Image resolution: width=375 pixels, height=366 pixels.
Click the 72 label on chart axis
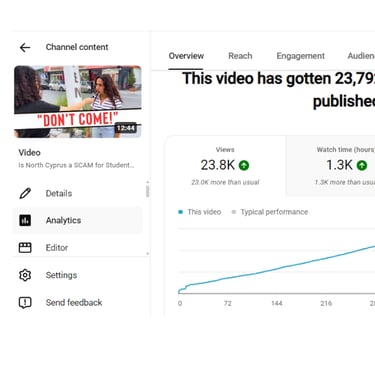pyautogui.click(x=228, y=303)
